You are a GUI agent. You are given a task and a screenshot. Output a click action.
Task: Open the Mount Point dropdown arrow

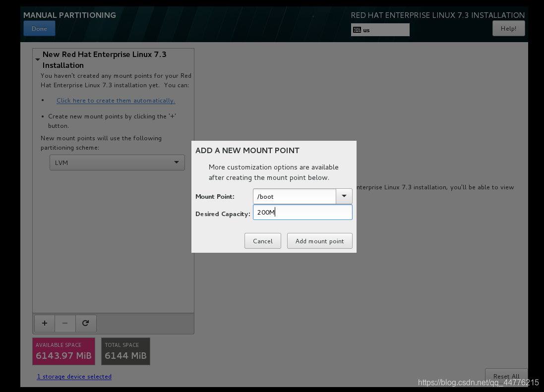point(344,196)
